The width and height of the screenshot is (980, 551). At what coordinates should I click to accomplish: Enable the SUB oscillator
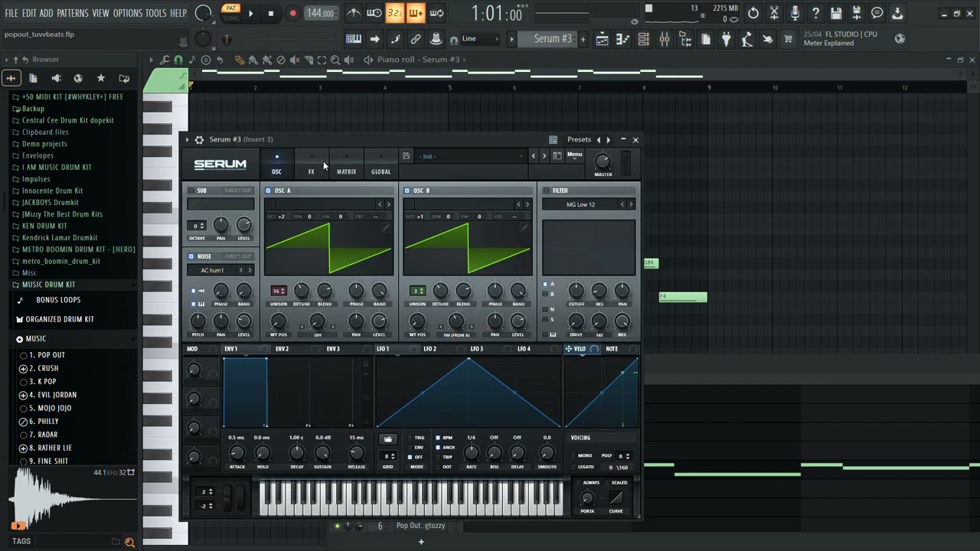pyautogui.click(x=191, y=191)
